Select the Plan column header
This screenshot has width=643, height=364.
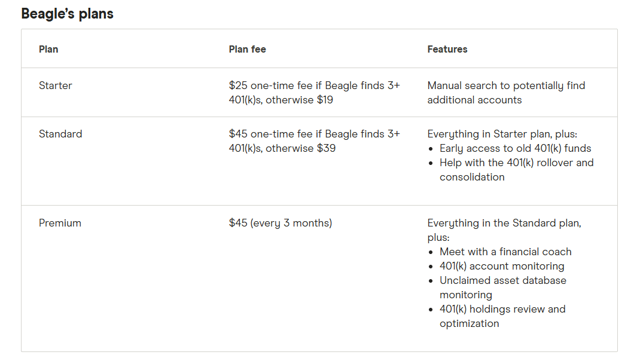tap(48, 49)
